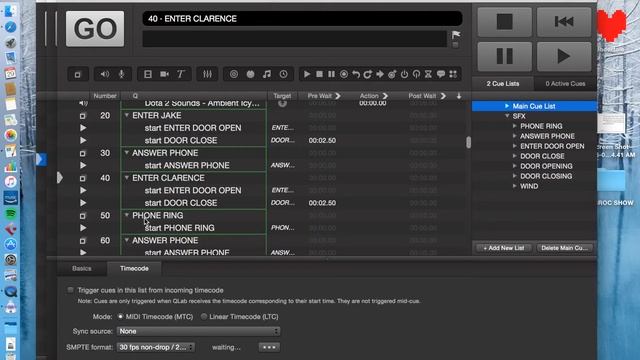Expand the Action column chevron
This screenshot has width=640, height=360.
pyautogui.click(x=385, y=96)
